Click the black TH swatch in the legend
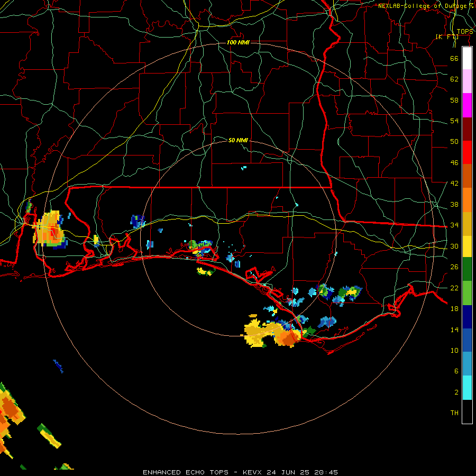This screenshot has width=476, height=476. click(467, 411)
